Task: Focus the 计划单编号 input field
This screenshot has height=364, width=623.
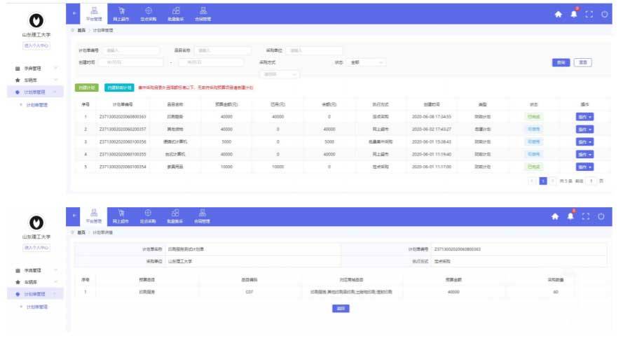Action: point(121,50)
